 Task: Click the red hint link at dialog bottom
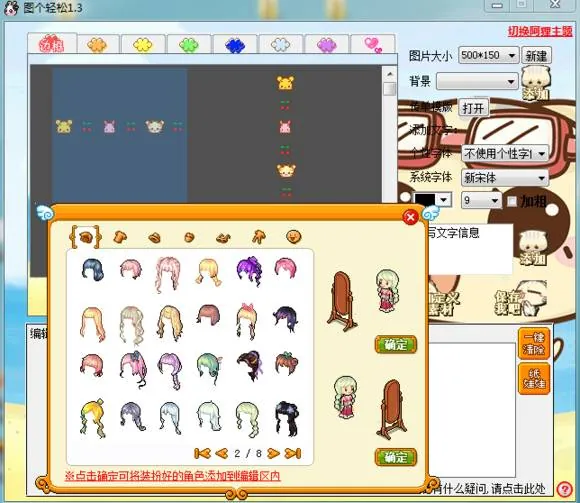pos(172,475)
